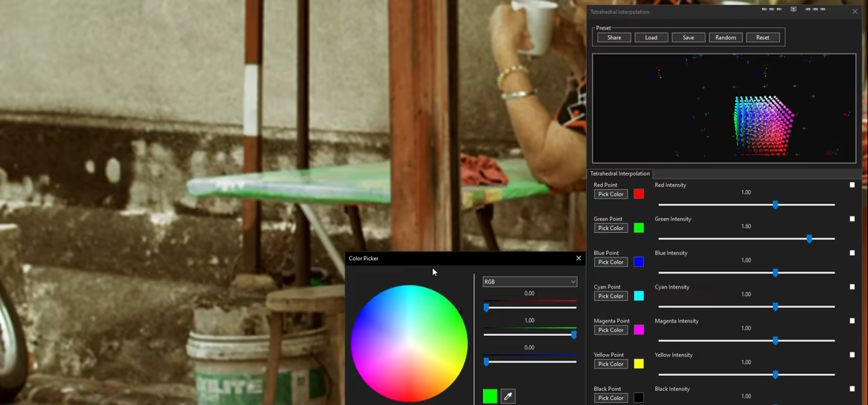868x405 pixels.
Task: Click the Red Point color swatch
Action: [x=639, y=194]
